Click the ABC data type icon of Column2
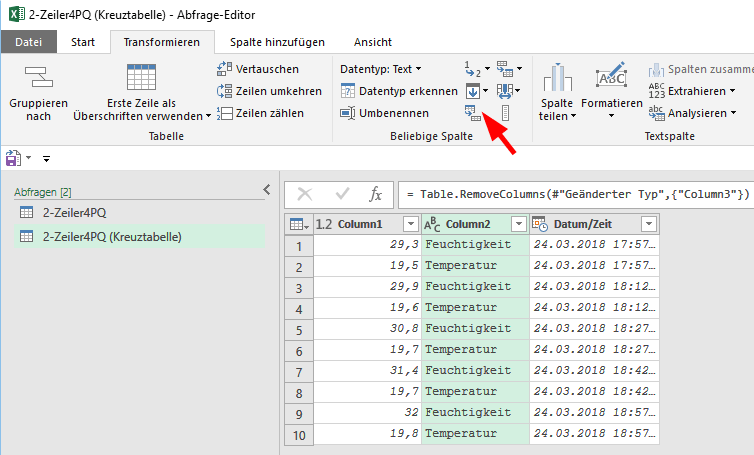 coord(432,224)
